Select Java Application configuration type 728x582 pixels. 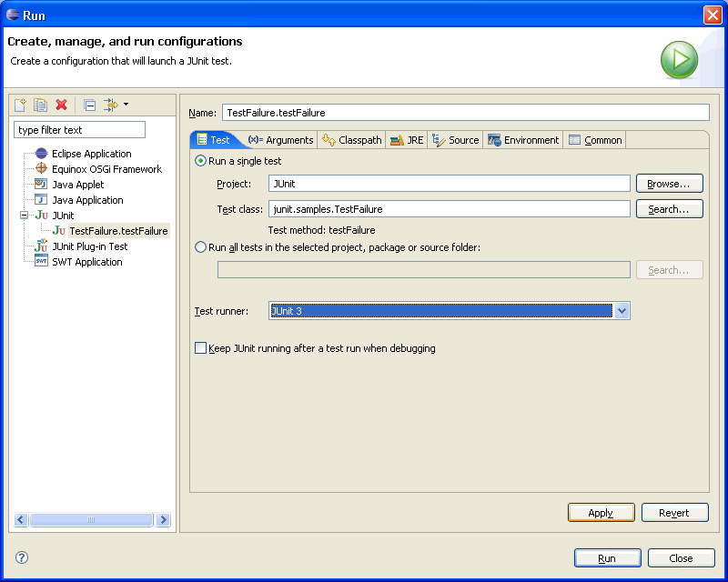pos(87,200)
